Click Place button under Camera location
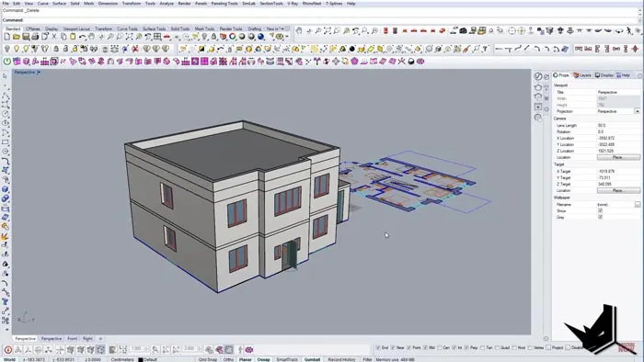This screenshot has width=644, height=362. click(618, 157)
